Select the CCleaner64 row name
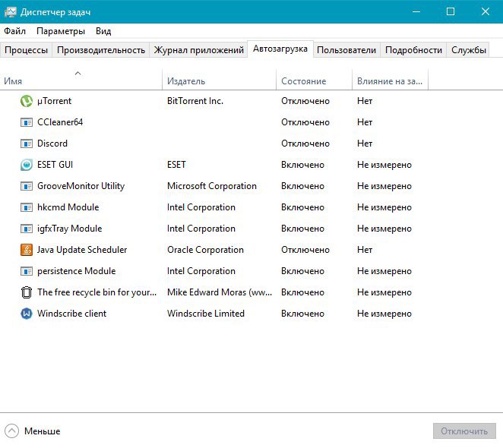503x448 pixels. pyautogui.click(x=60, y=122)
